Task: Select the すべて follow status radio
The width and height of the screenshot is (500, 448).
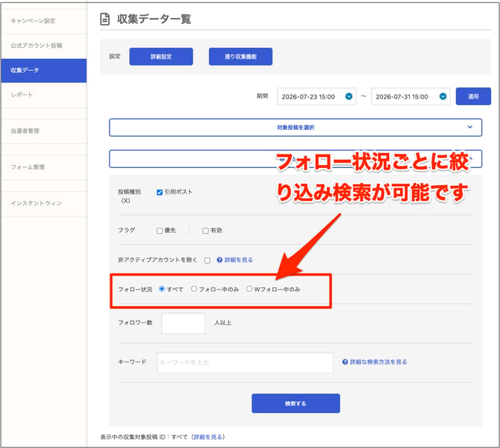Action: [162, 289]
